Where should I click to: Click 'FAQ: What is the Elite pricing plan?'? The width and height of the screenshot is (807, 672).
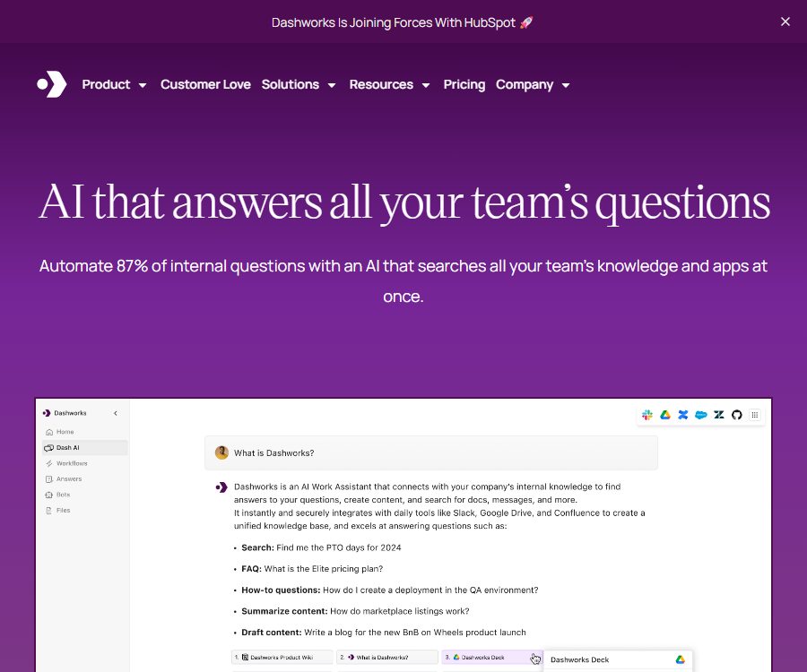point(312,569)
